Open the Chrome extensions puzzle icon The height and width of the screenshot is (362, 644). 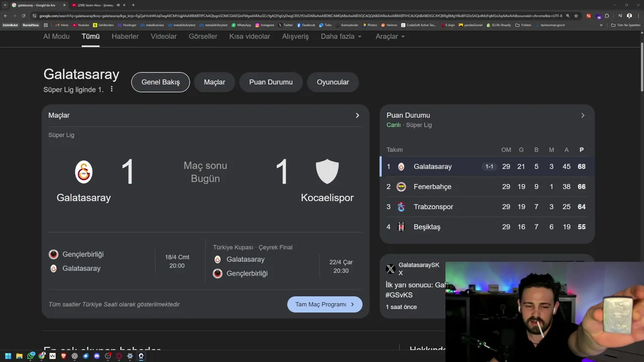(607, 16)
